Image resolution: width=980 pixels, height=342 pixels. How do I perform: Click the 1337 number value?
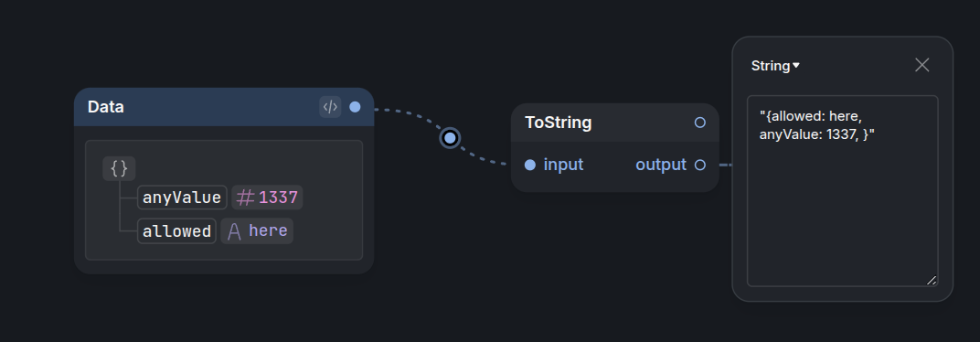point(278,198)
